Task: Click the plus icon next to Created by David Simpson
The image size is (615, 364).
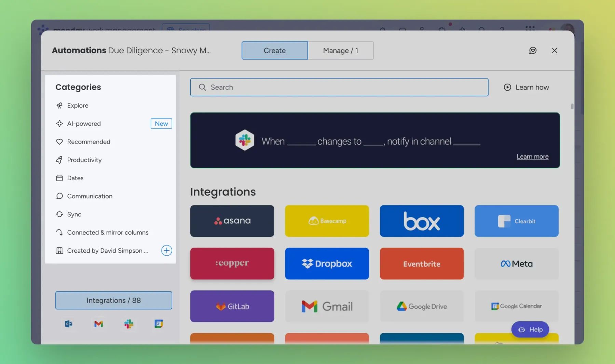Action: point(166,250)
